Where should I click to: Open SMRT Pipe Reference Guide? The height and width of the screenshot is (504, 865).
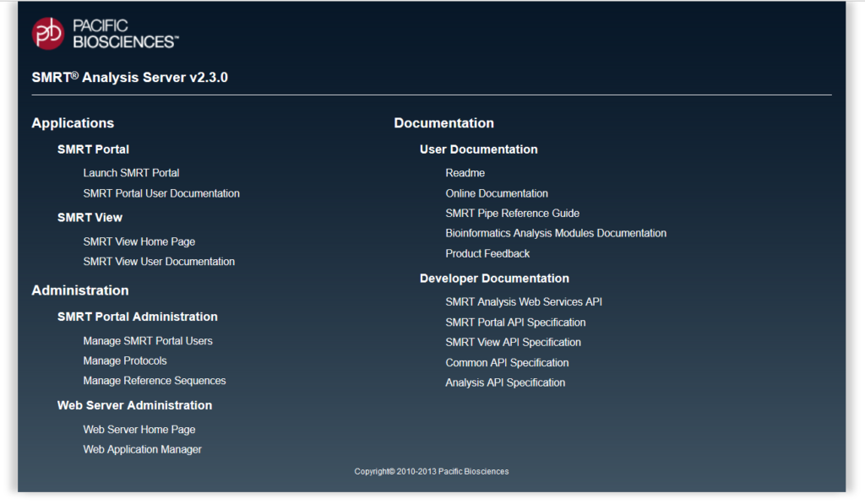512,214
